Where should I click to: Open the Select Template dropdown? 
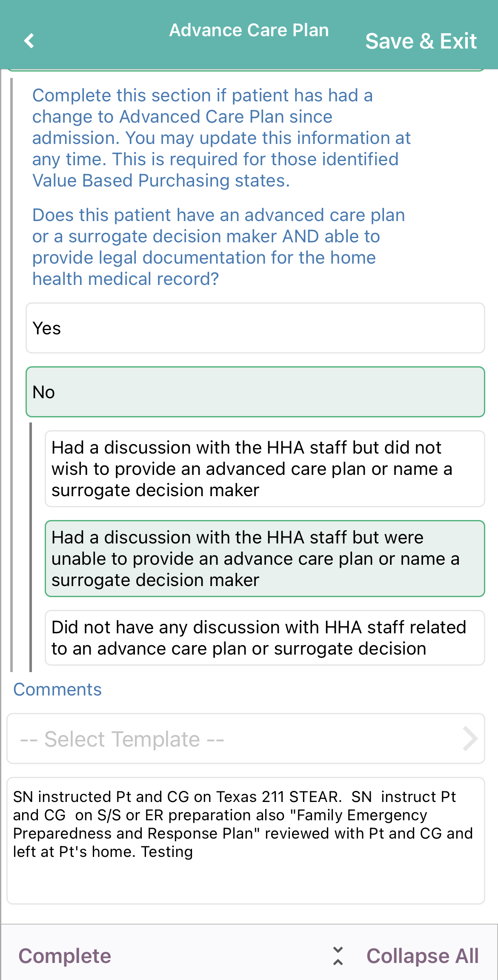pyautogui.click(x=246, y=739)
